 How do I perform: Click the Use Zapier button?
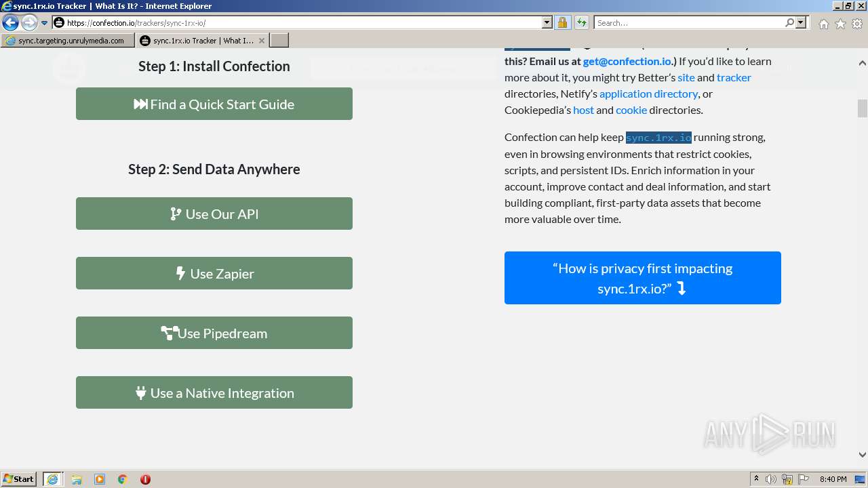(214, 273)
